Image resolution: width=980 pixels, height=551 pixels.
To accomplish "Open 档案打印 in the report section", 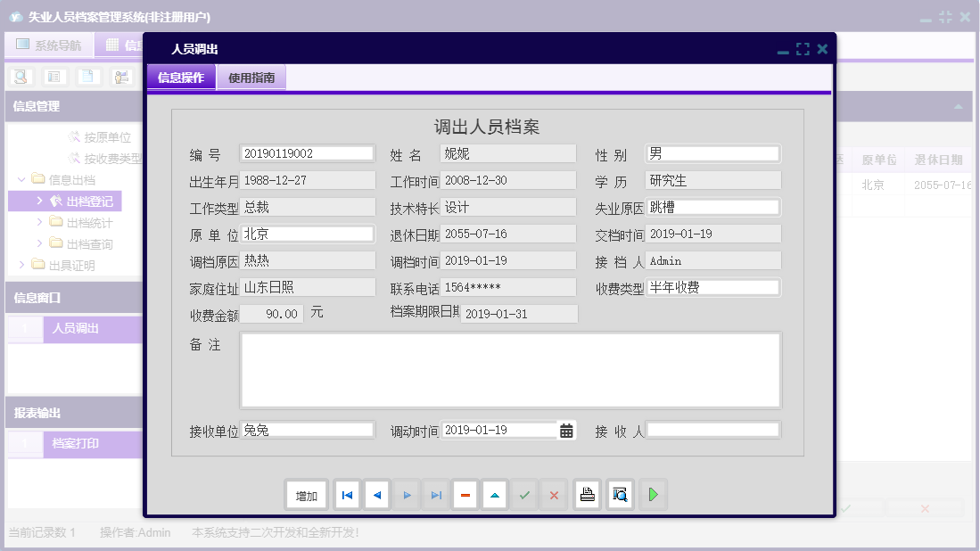I will coord(78,443).
